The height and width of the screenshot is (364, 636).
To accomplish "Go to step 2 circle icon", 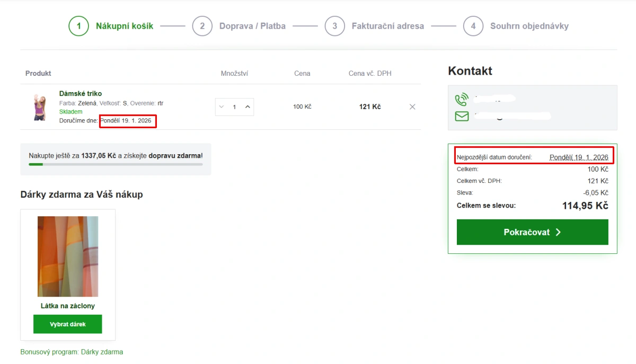I will pos(202,25).
